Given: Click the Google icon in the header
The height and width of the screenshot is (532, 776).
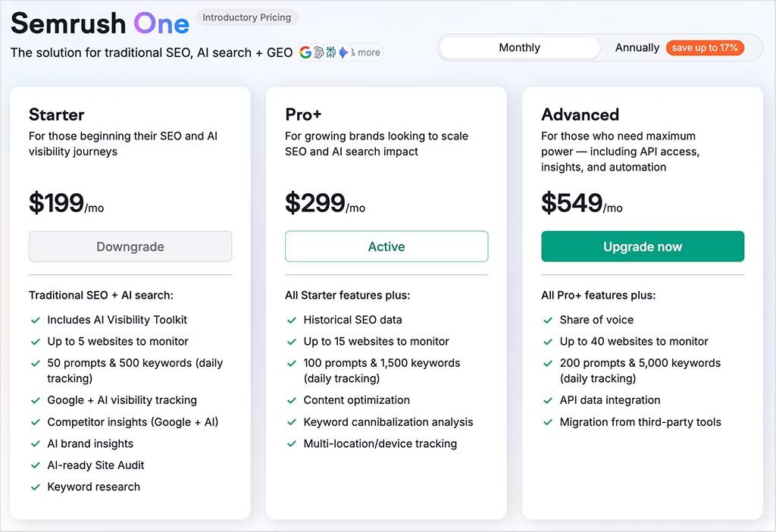Looking at the screenshot, I should pyautogui.click(x=305, y=52).
